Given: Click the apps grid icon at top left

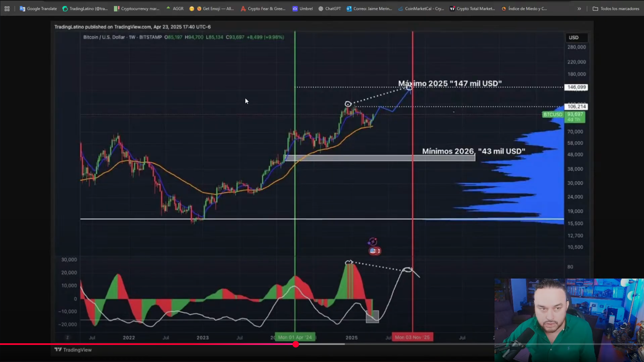Looking at the screenshot, I should point(7,9).
